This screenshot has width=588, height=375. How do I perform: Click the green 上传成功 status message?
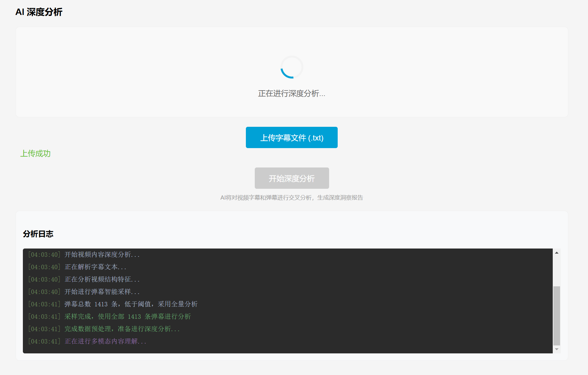[x=35, y=153]
